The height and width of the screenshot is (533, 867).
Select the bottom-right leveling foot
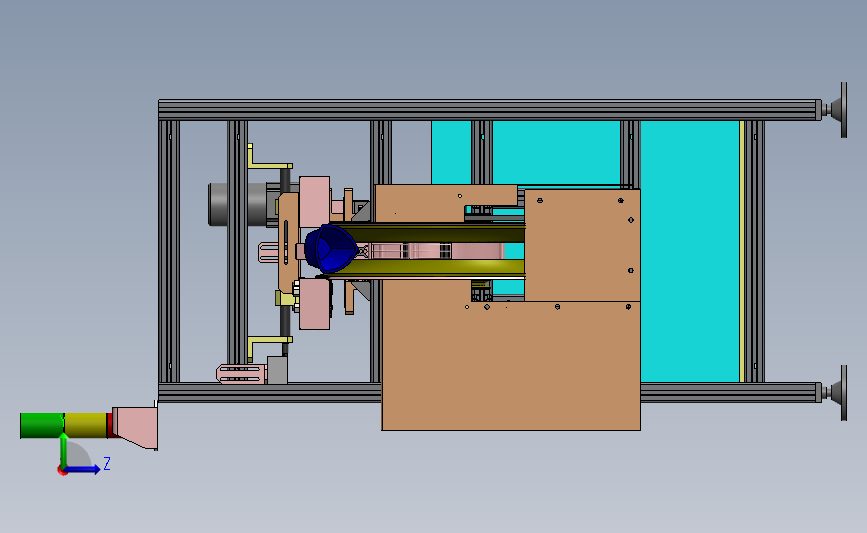835,393
